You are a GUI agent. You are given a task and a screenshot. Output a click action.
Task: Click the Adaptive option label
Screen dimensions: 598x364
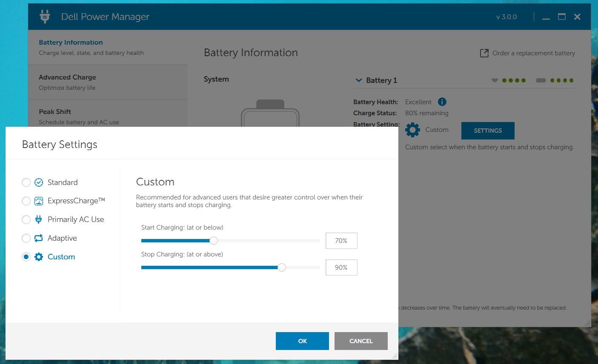pos(62,238)
